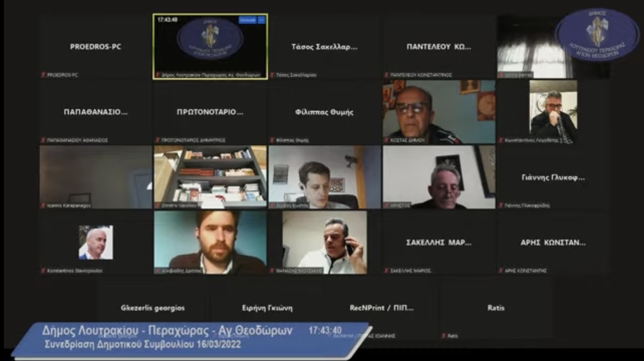Select Αλκιβιάδης Δρίτσας's video tile
The height and width of the screenshot is (361, 644).
(x=210, y=242)
